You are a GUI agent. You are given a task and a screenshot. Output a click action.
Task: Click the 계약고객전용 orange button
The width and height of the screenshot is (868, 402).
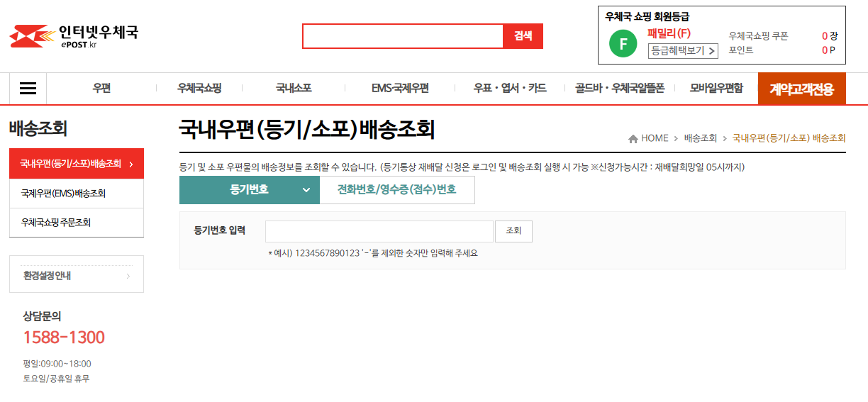click(x=802, y=89)
